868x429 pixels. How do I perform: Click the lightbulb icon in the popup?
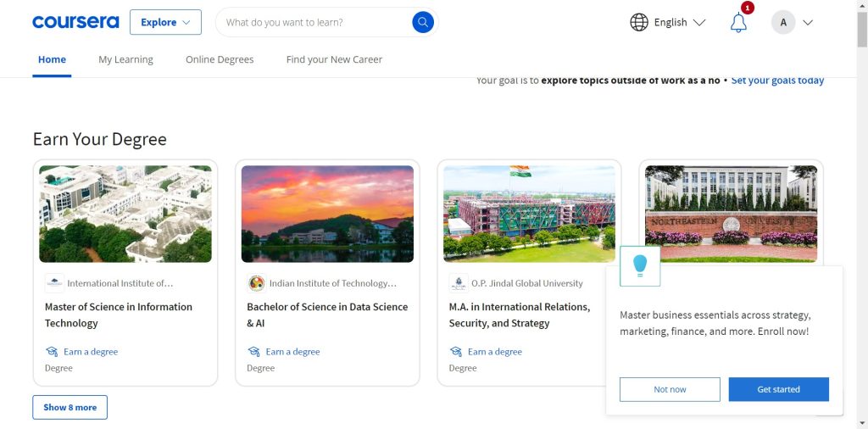pyautogui.click(x=640, y=265)
